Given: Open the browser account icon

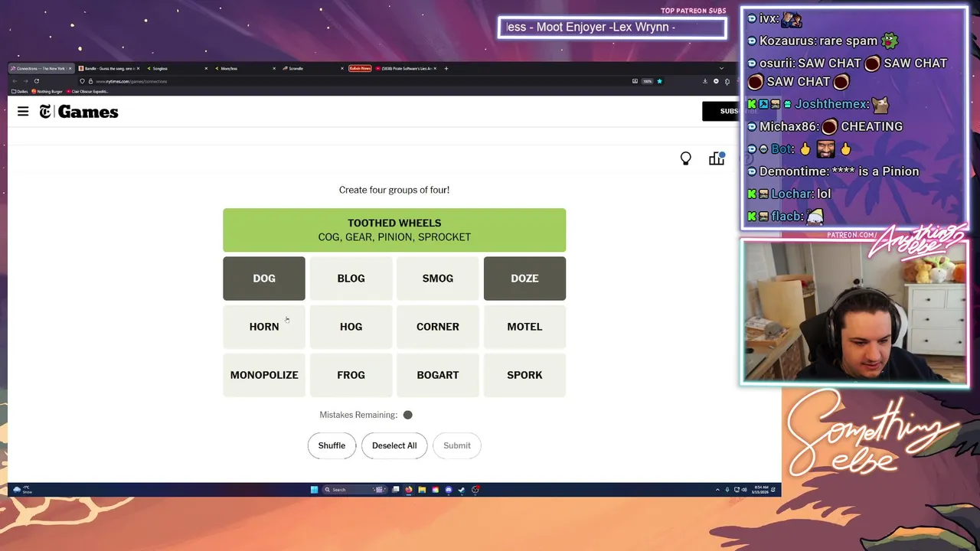Looking at the screenshot, I should pyautogui.click(x=716, y=81).
